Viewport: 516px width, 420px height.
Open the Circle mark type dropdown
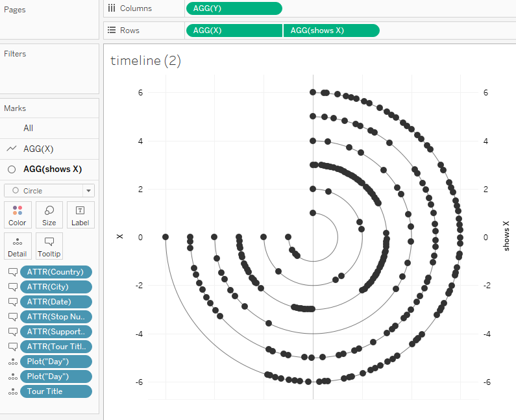(49, 190)
